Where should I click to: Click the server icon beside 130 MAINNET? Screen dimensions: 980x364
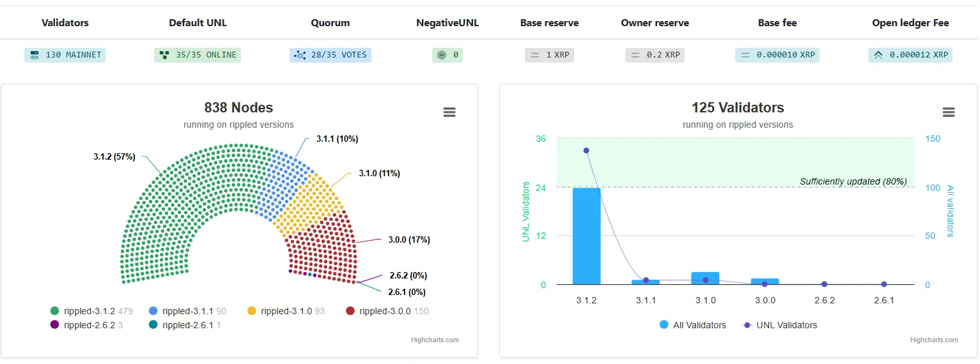point(35,55)
